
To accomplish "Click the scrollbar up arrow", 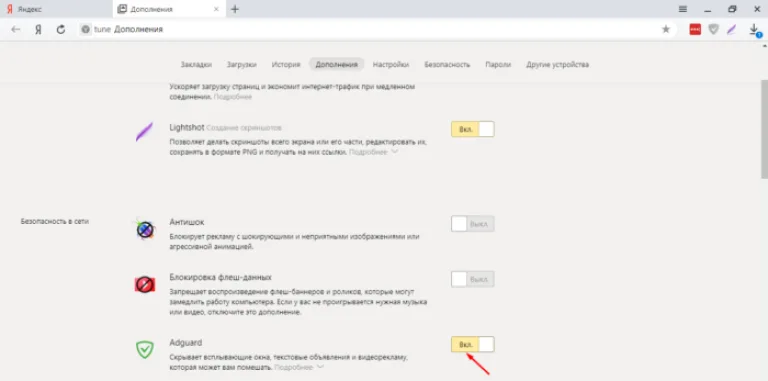I will (x=764, y=46).
